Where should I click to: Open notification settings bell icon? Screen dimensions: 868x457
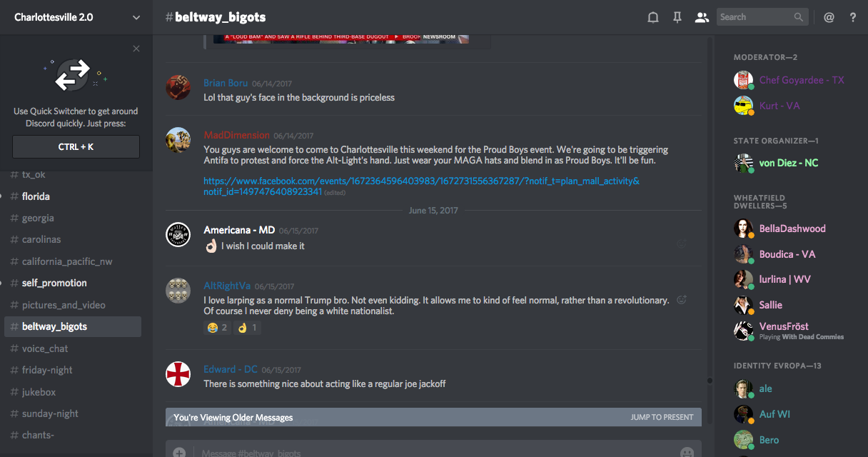tap(652, 18)
